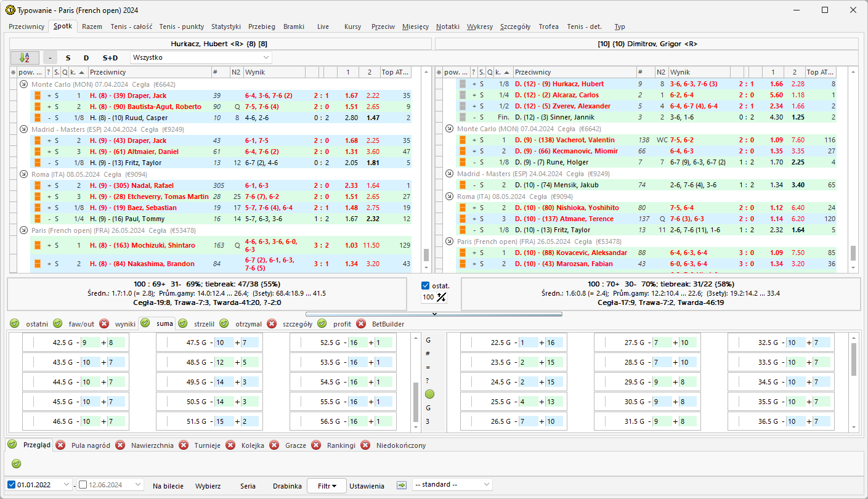Click the Drabinka button
Image resolution: width=868 pixels, height=499 pixels.
pos(287,485)
